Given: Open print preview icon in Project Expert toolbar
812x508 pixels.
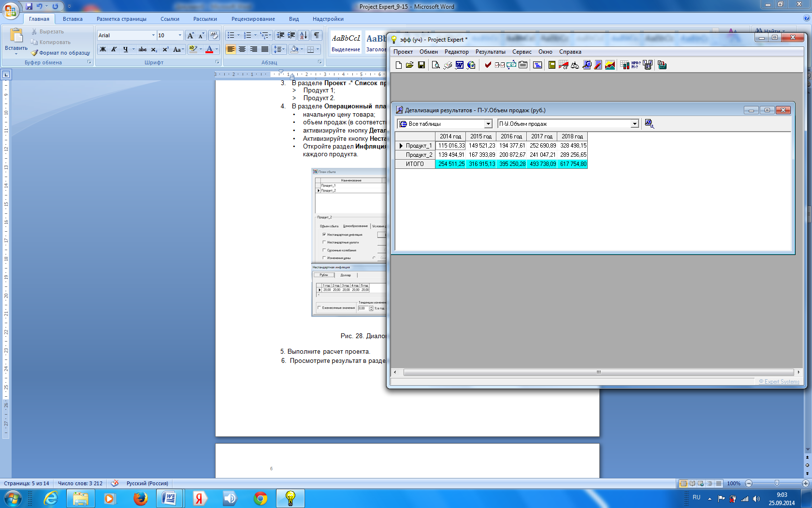Looking at the screenshot, I should [436, 65].
